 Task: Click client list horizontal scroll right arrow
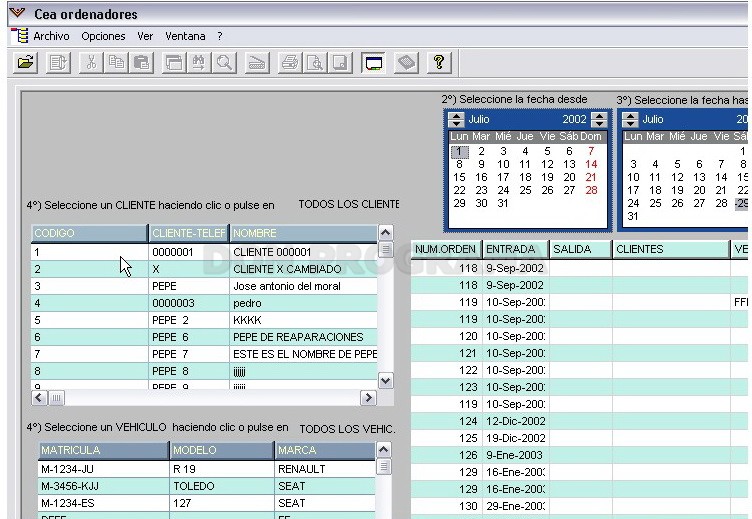click(x=368, y=398)
